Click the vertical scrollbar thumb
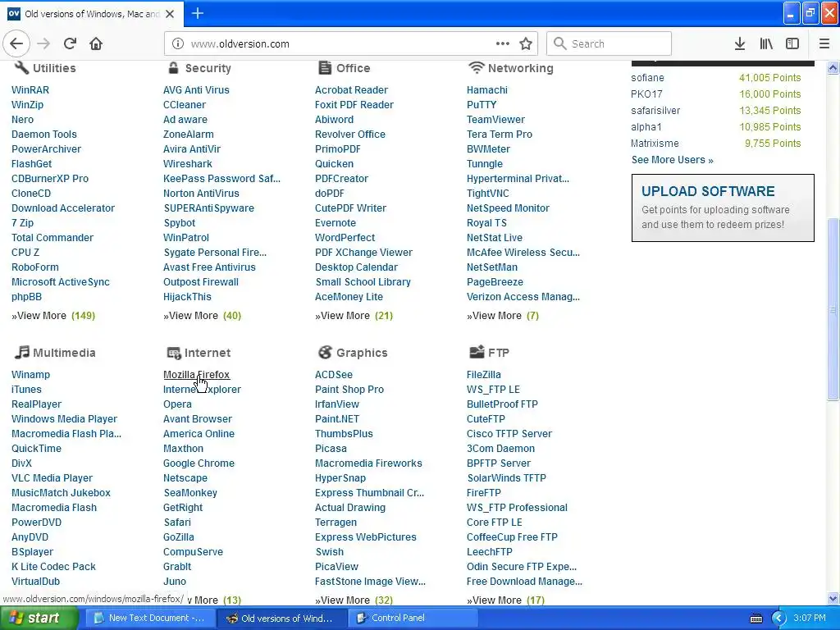840x630 pixels. tap(833, 308)
